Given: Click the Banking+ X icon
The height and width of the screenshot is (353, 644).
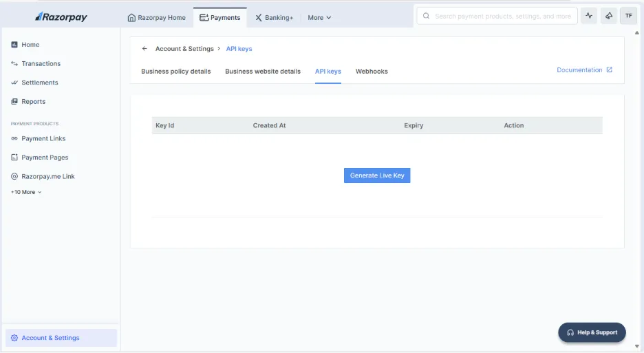Looking at the screenshot, I should [x=258, y=18].
